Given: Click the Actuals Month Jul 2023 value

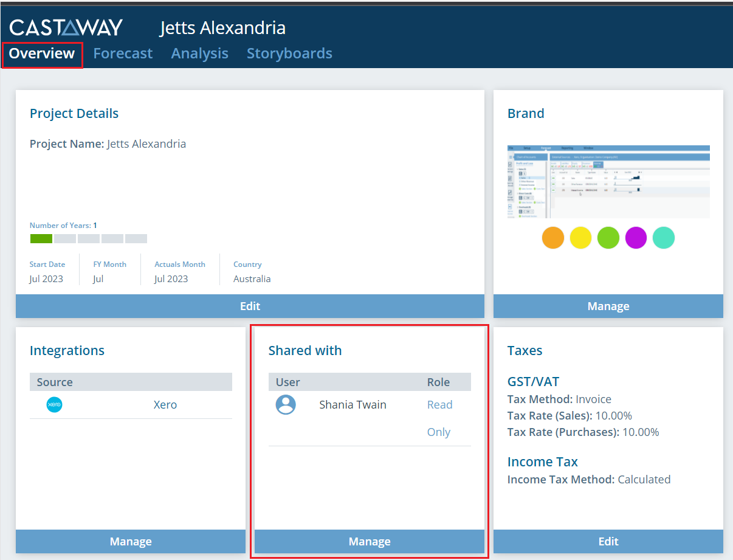Looking at the screenshot, I should pyautogui.click(x=171, y=279).
